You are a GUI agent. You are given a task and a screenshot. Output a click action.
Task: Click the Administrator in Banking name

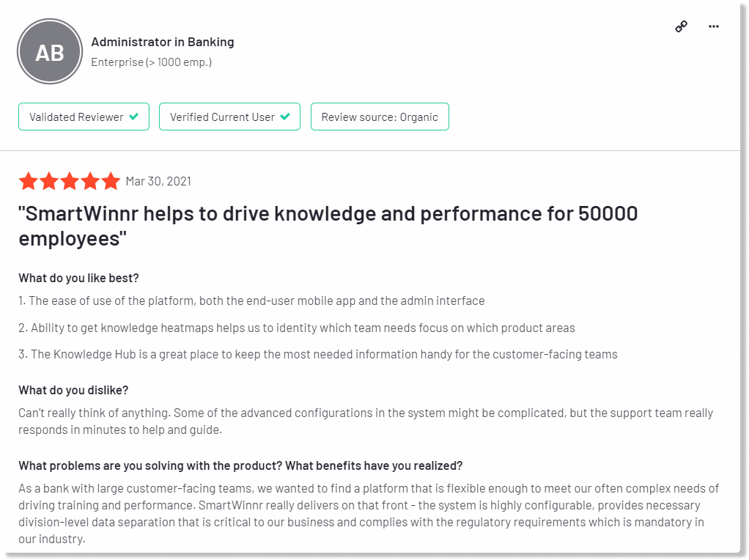(163, 42)
